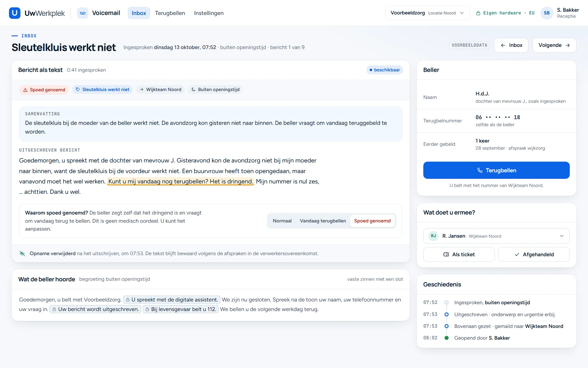Click the ticket icon in Als ticket
The image size is (588, 368).
point(446,254)
